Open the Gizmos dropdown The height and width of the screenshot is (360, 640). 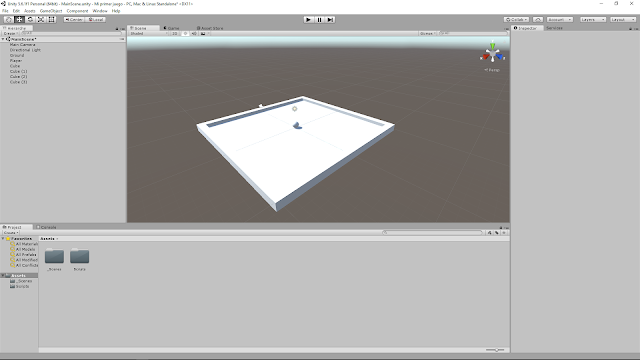pos(427,33)
